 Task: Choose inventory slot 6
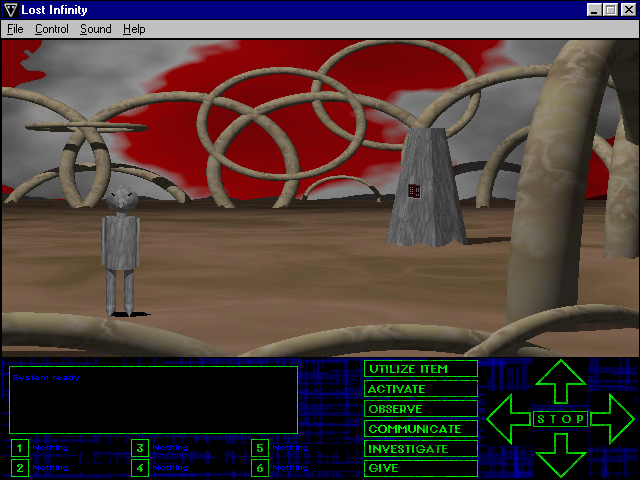click(x=261, y=467)
